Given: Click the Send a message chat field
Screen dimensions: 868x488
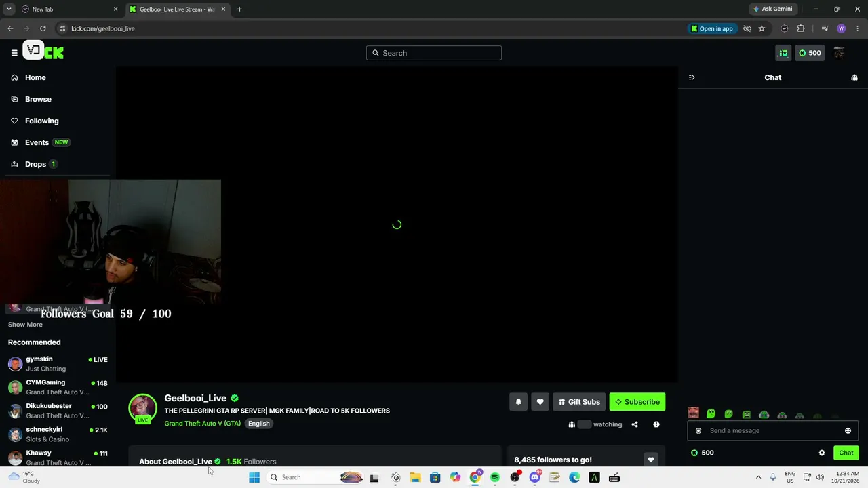Looking at the screenshot, I should [773, 430].
